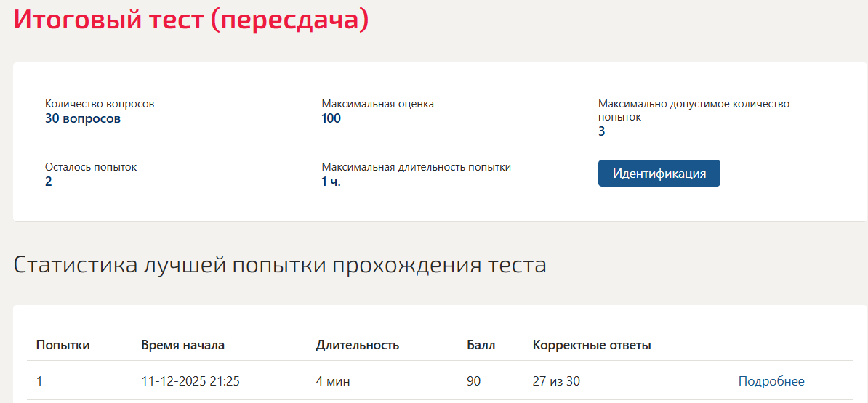
Task: Click the Осталось попыток label
Action: pyautogui.click(x=91, y=167)
